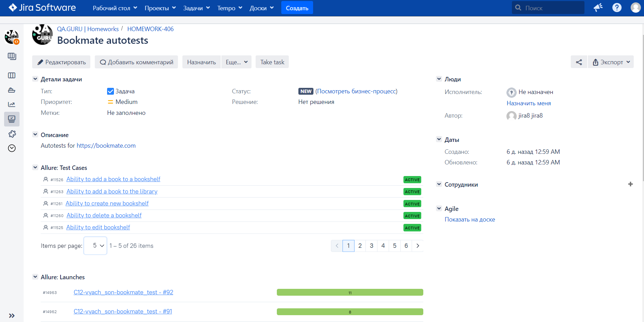Collapse the Agile section
644x322 pixels.
coord(439,209)
